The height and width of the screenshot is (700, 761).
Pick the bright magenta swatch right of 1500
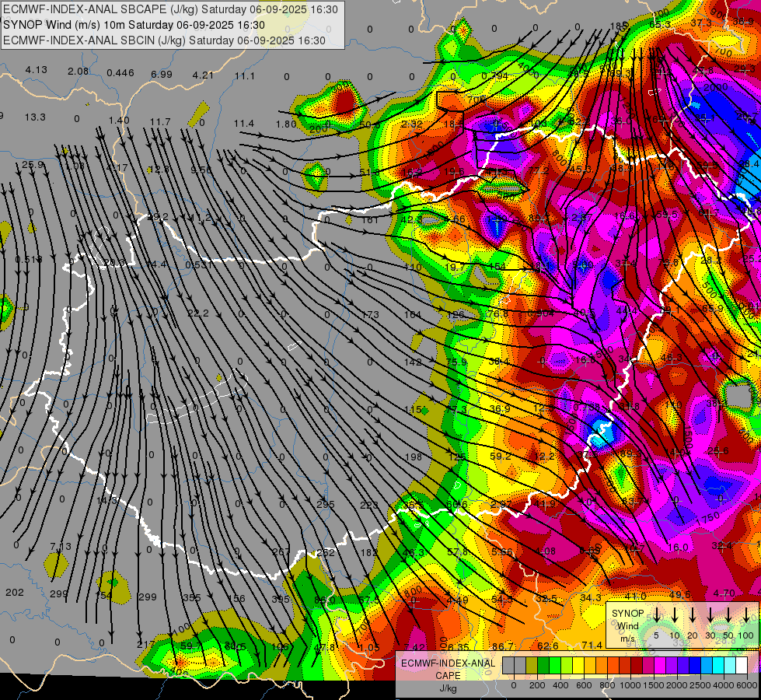tap(660, 665)
